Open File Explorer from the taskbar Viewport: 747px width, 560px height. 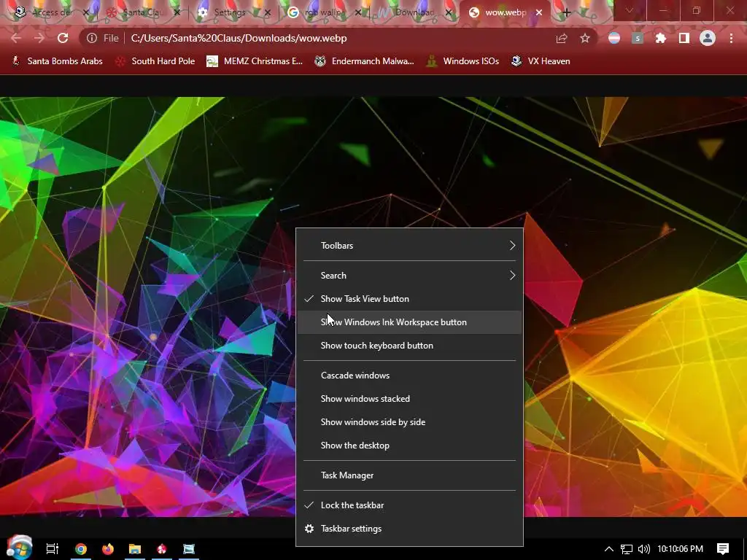(135, 549)
